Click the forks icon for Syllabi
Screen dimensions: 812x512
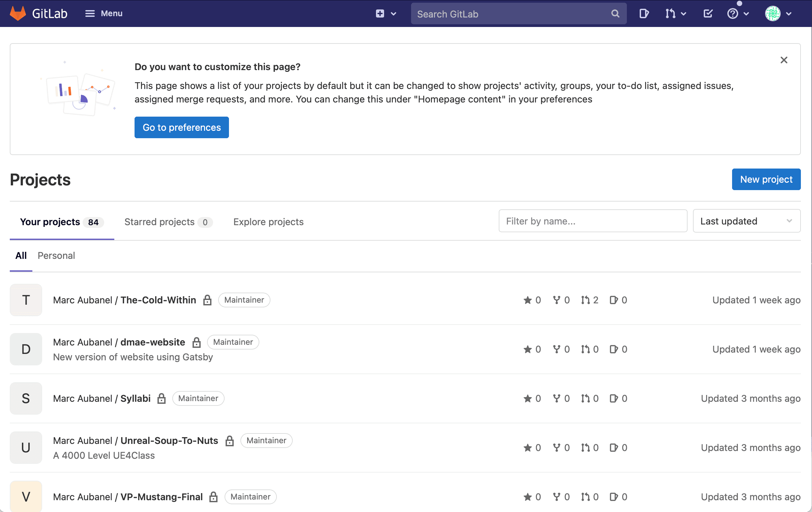point(557,398)
